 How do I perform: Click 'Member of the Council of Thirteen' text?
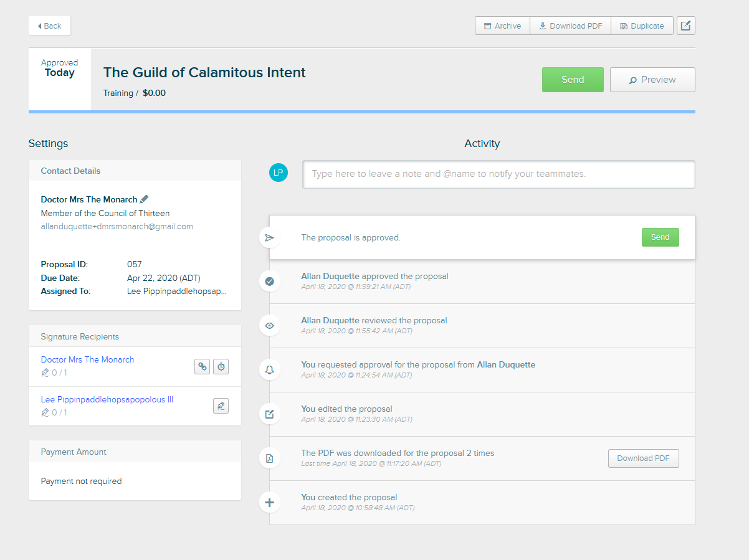105,213
